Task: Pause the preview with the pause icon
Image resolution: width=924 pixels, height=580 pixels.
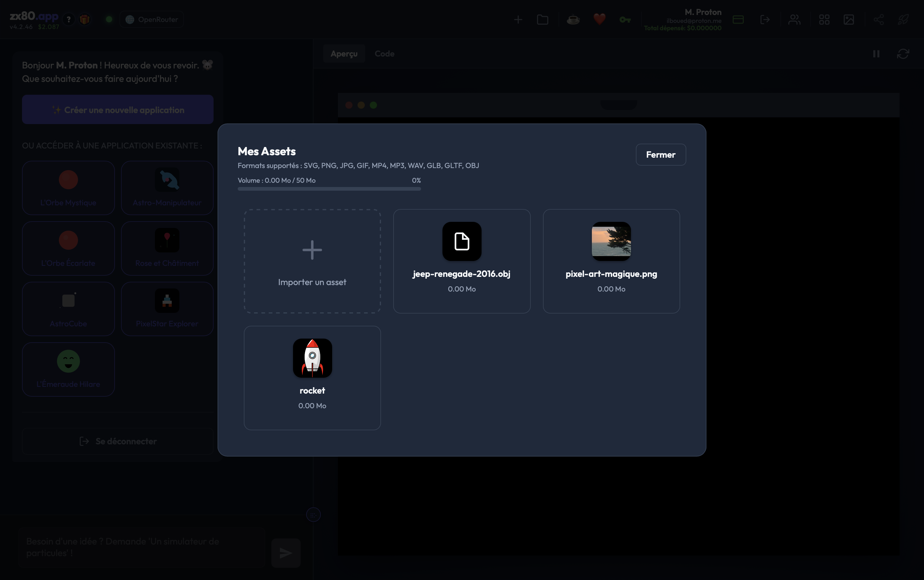Action: [x=876, y=54]
